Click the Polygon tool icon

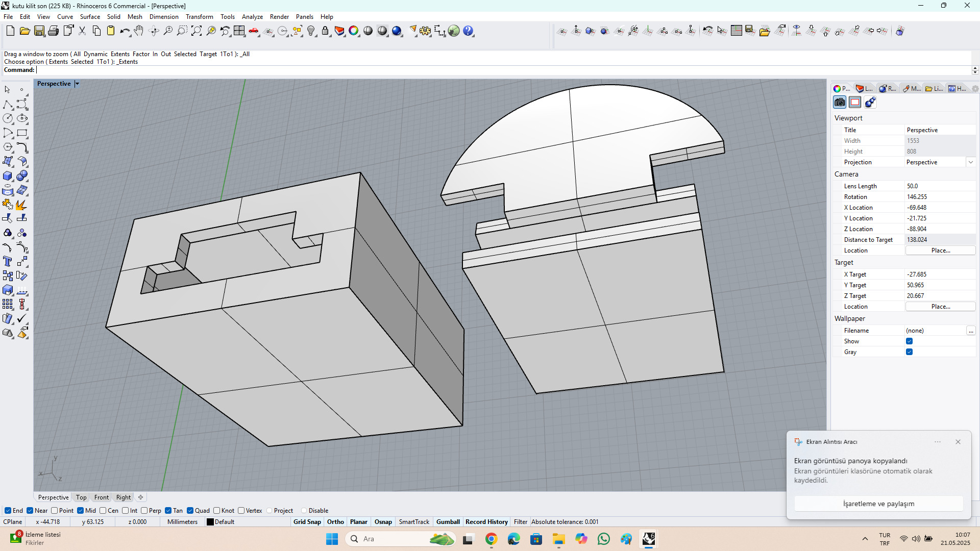click(8, 147)
